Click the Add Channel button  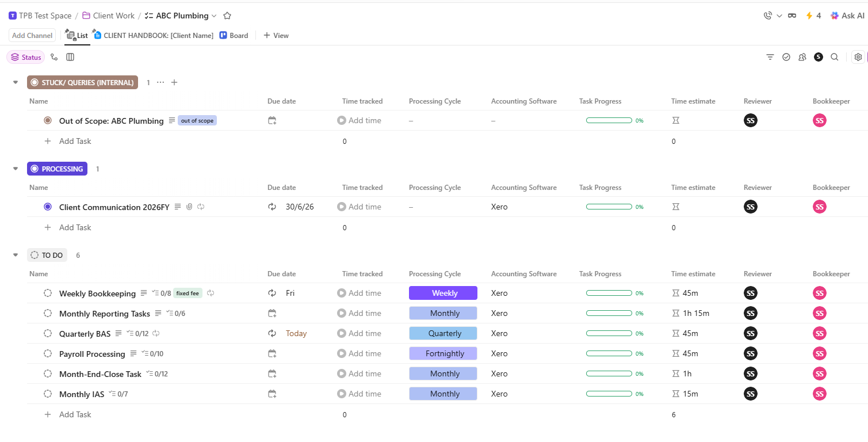click(x=32, y=35)
